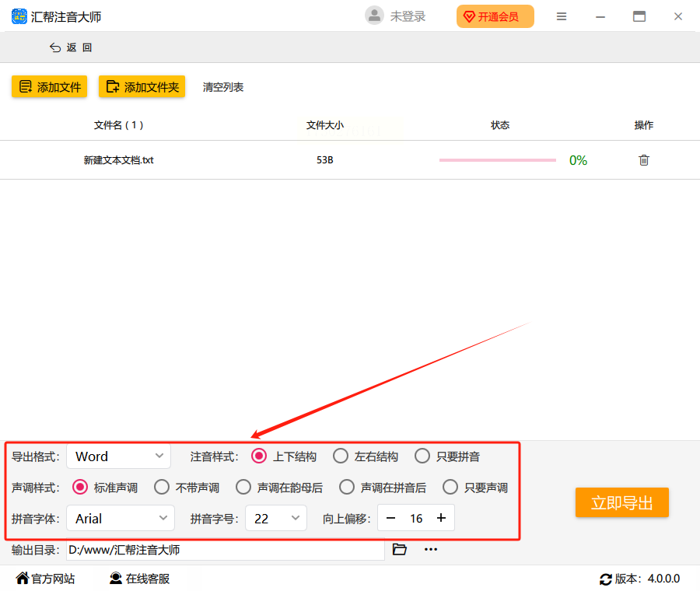Image resolution: width=700 pixels, height=591 pixels.
Task: Click 未登录 login text
Action: [408, 16]
